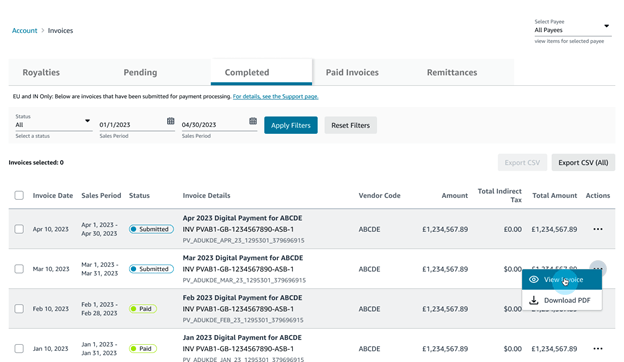Expand the Select Payee dropdown
This screenshot has width=624, height=362.
[572, 29]
